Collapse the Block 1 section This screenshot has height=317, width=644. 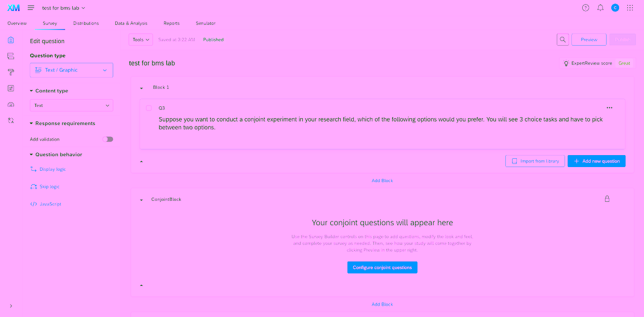coord(142,88)
